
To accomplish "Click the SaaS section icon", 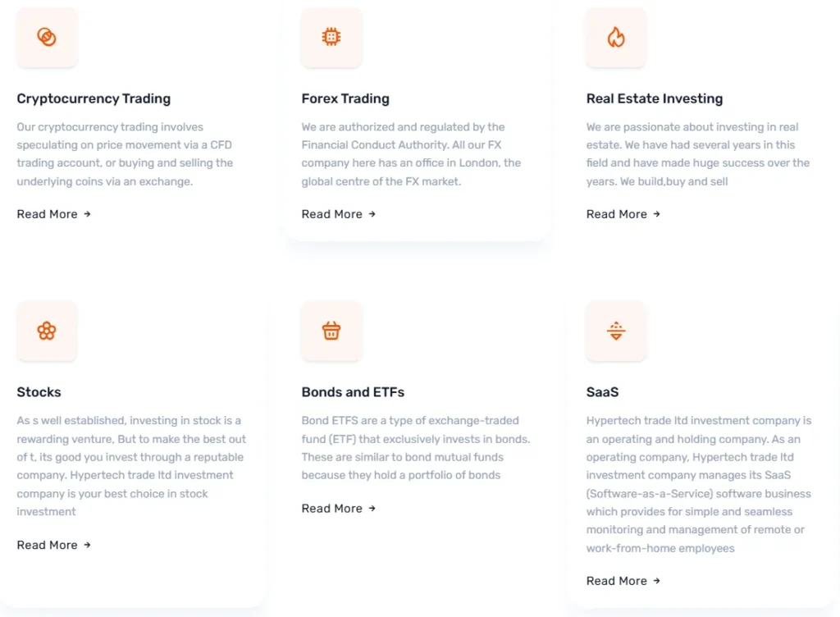I will click(616, 331).
